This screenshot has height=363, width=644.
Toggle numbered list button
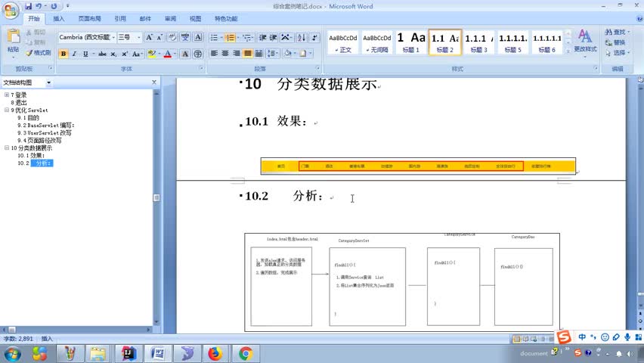230,37
